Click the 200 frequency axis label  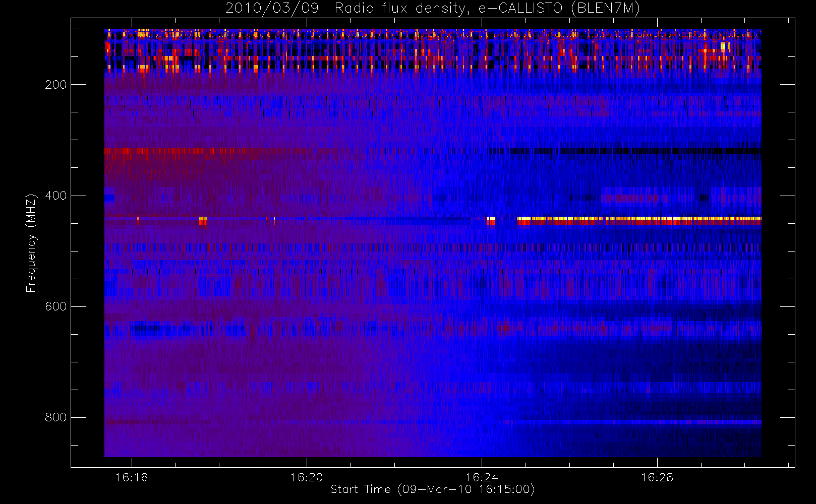(x=56, y=85)
